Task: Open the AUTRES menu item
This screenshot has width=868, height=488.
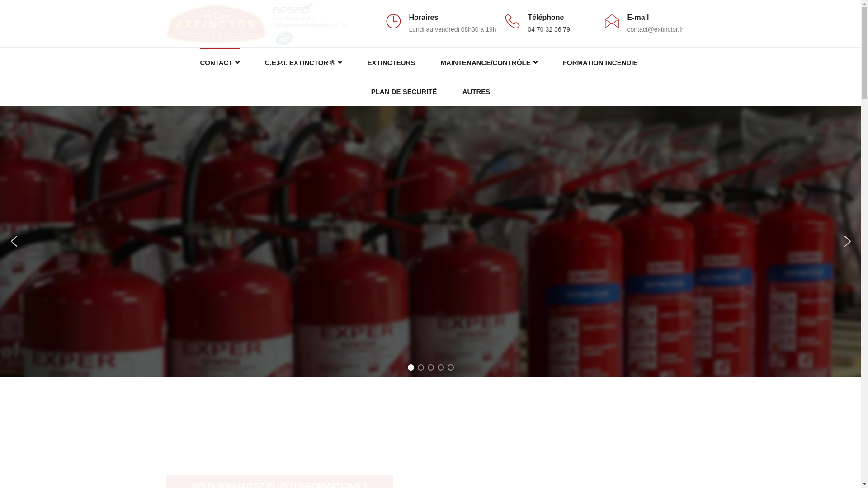Action: point(476,92)
